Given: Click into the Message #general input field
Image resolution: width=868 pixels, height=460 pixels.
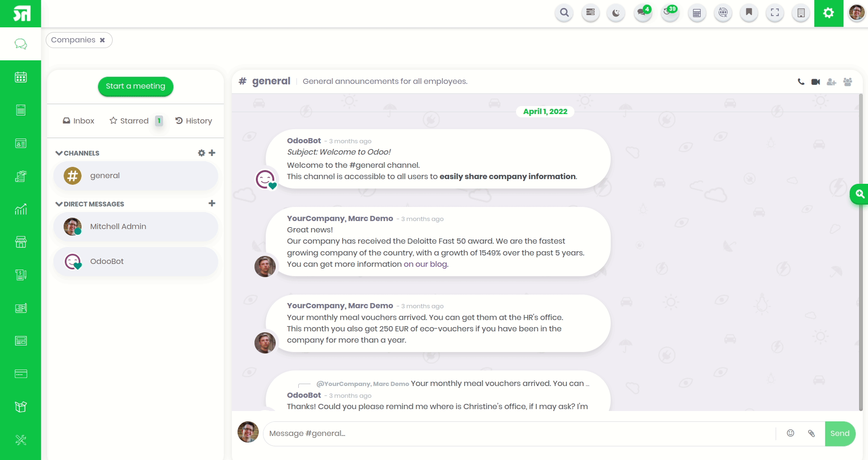Looking at the screenshot, I should click(x=519, y=434).
